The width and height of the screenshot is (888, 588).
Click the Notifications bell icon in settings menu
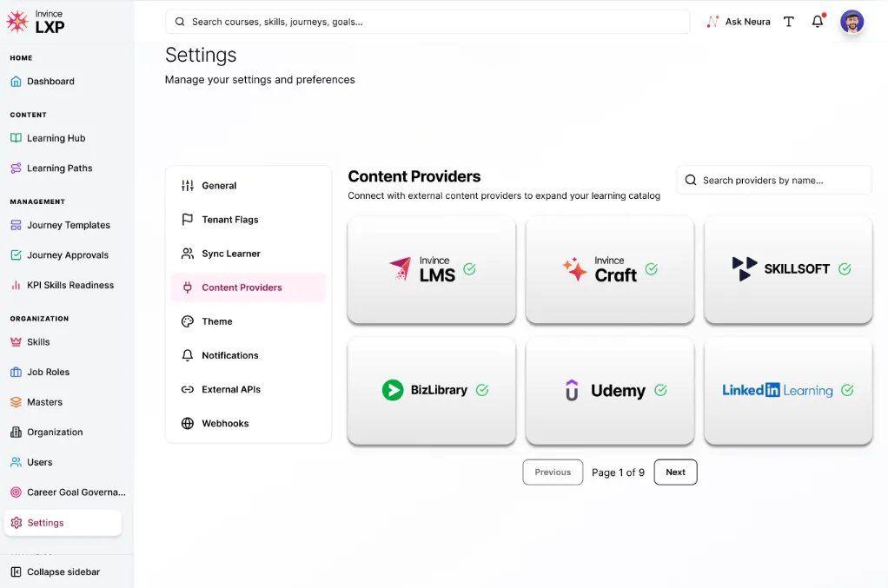pos(188,355)
